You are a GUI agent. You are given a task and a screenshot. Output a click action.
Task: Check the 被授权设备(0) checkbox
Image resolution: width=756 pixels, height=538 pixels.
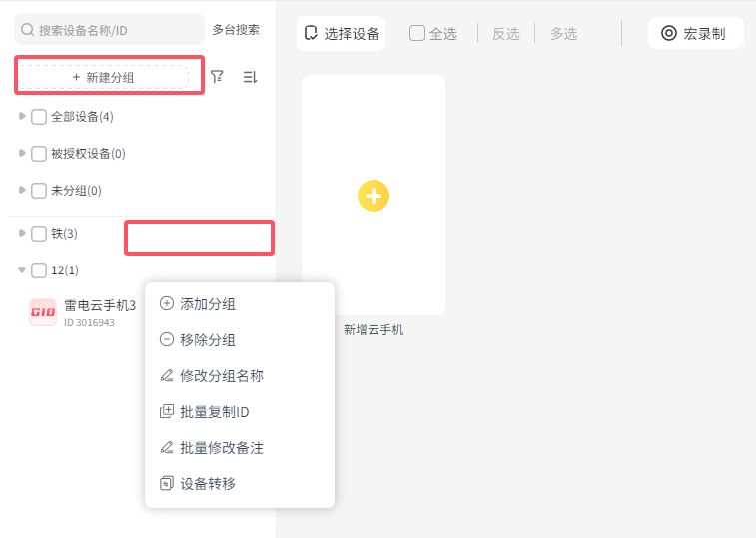coord(39,154)
